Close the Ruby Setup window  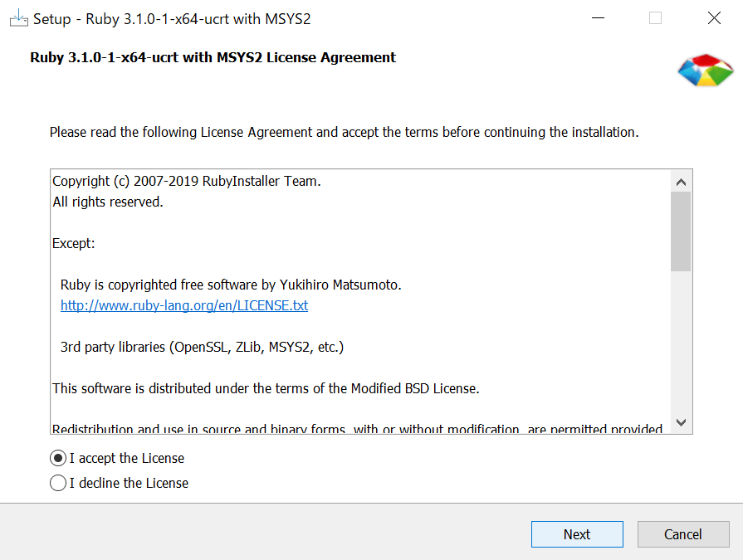pyautogui.click(x=714, y=18)
